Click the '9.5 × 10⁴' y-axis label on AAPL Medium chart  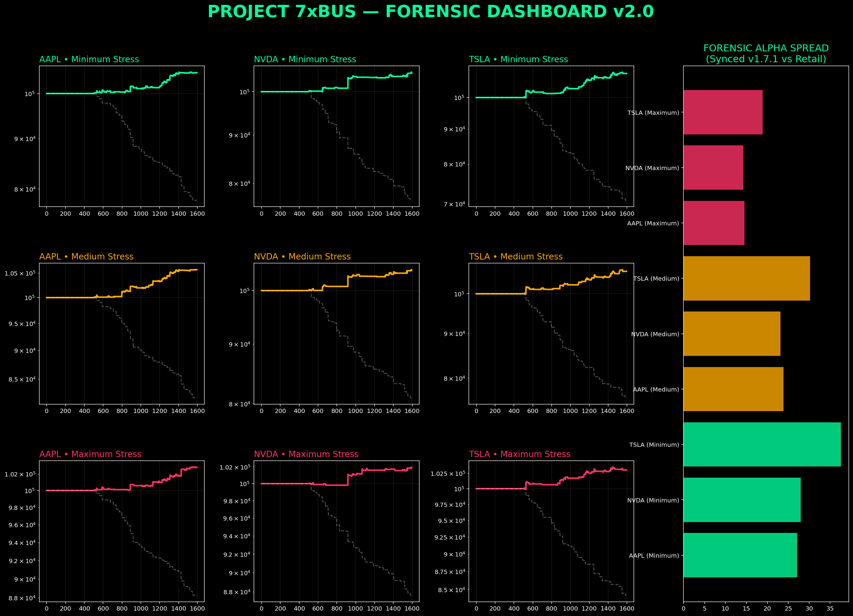pyautogui.click(x=22, y=324)
